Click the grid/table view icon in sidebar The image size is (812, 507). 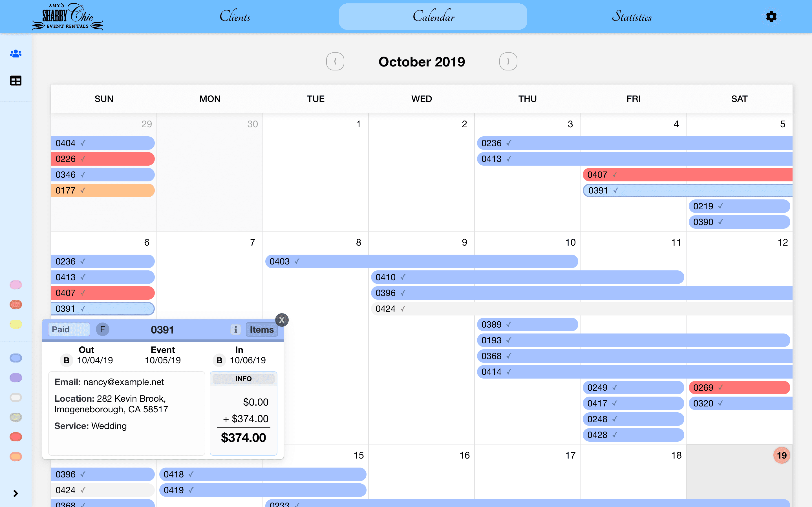click(x=16, y=81)
